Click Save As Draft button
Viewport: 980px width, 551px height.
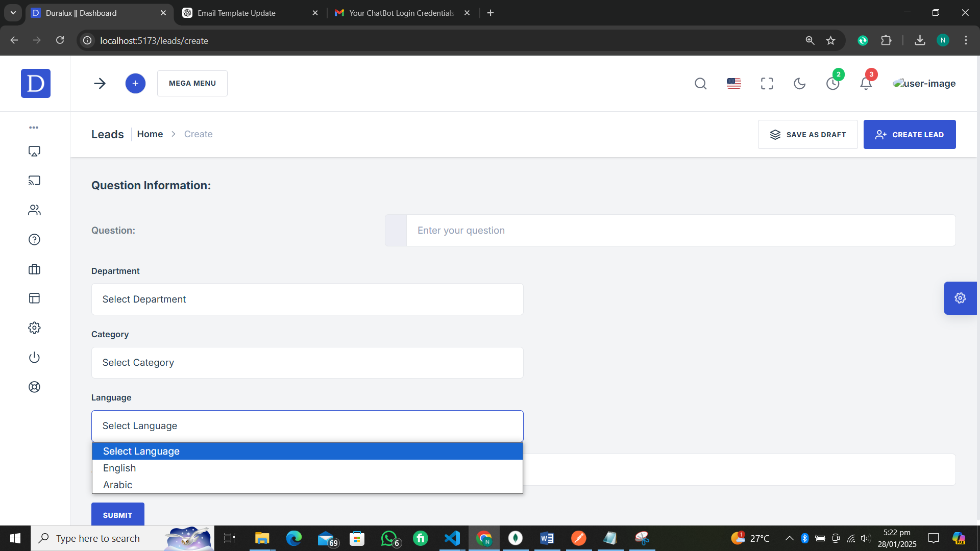click(x=807, y=135)
